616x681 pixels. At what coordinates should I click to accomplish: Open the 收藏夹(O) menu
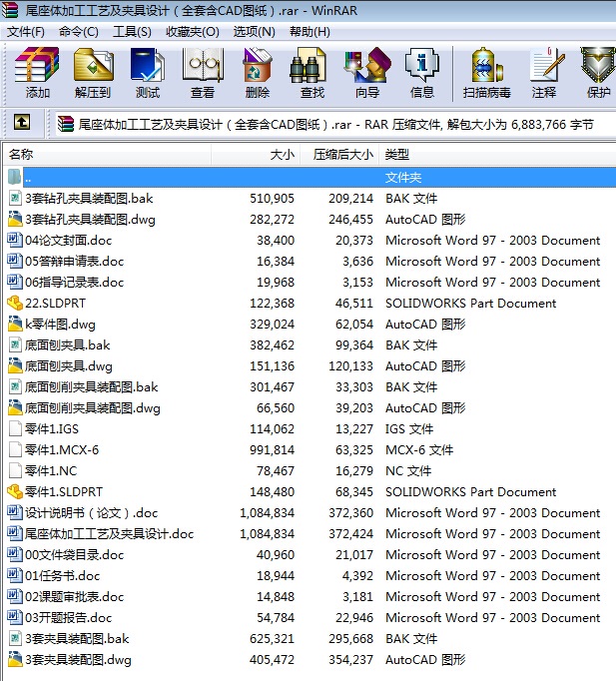[x=193, y=32]
